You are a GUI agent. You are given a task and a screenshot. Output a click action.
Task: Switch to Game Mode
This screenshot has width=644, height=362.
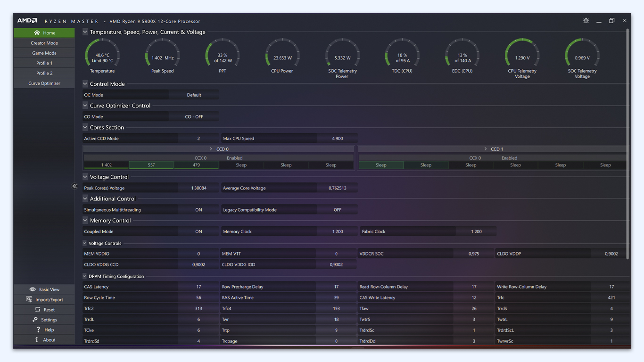click(44, 53)
